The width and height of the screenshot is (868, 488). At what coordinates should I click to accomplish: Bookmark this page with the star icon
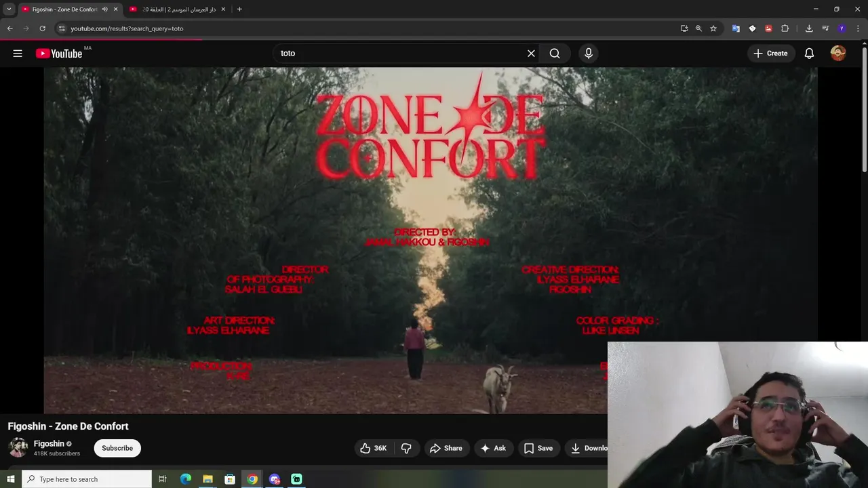(713, 28)
